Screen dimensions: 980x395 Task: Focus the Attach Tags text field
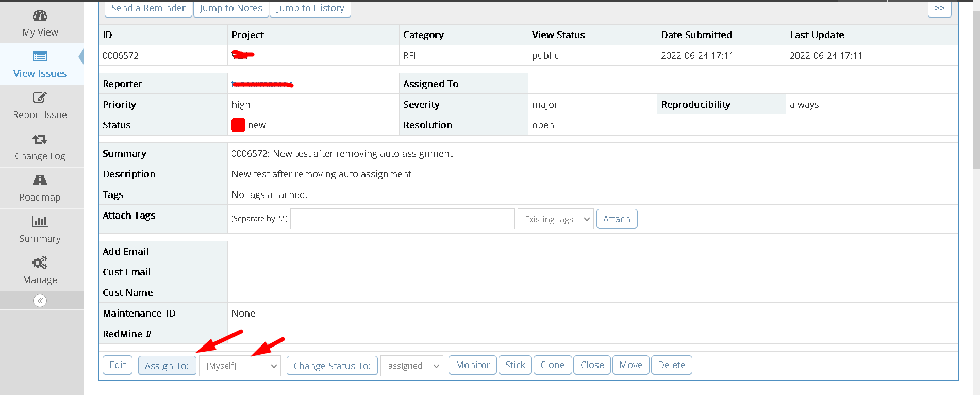click(x=402, y=219)
